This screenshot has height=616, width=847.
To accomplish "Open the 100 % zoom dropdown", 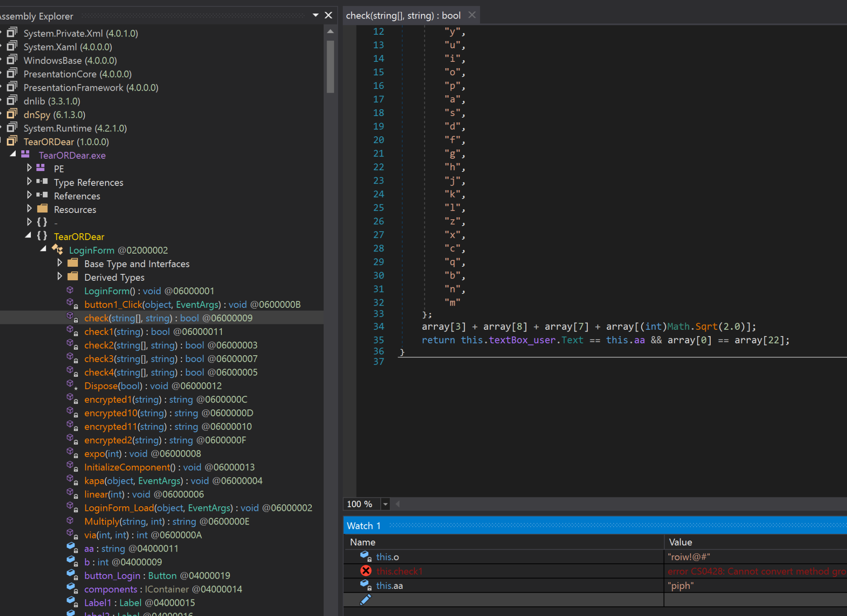I will (x=385, y=504).
